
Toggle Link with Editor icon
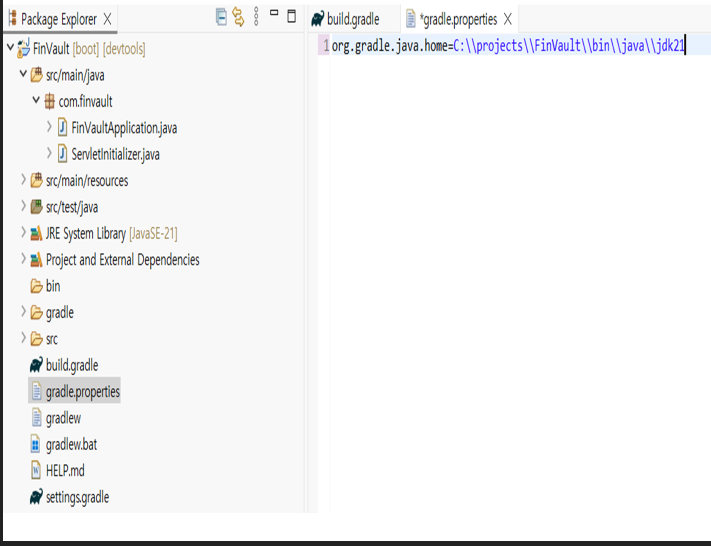coord(238,17)
